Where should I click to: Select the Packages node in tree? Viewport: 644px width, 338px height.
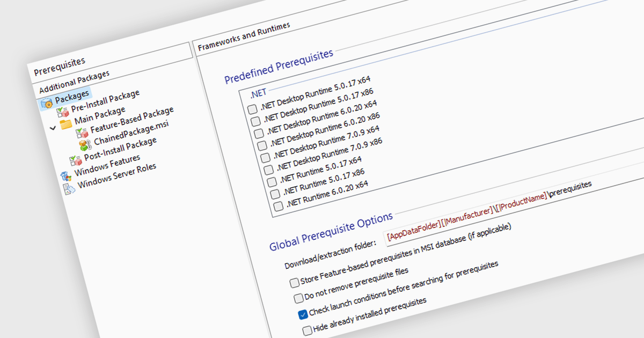click(x=72, y=96)
